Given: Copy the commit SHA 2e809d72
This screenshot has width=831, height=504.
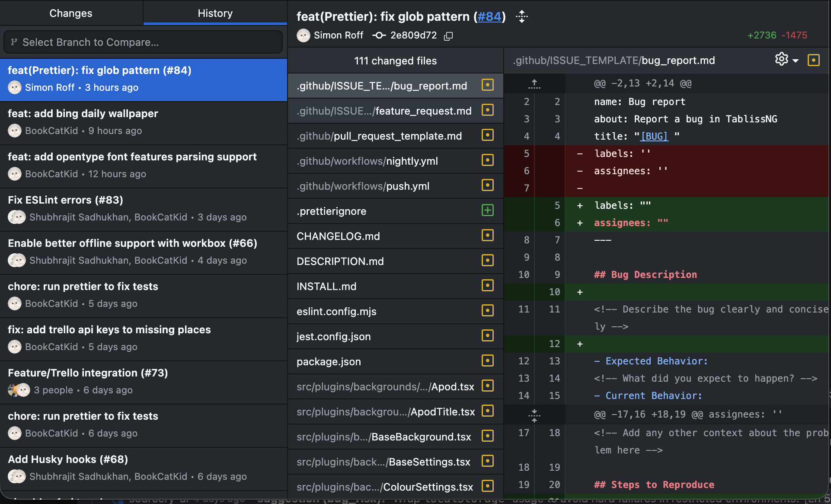Looking at the screenshot, I should tap(448, 36).
